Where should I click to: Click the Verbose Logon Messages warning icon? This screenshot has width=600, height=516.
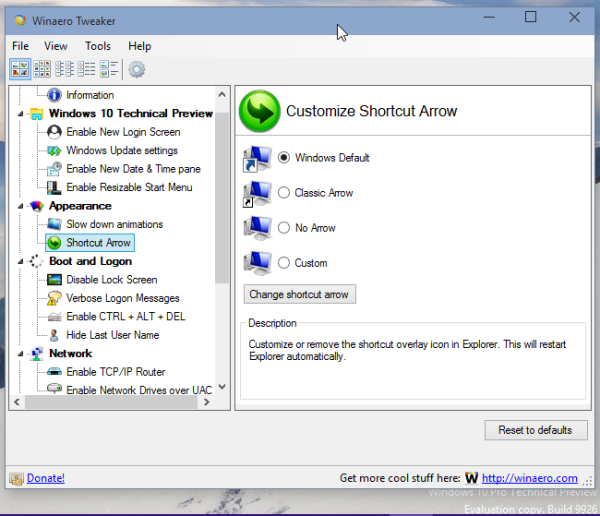(x=54, y=298)
